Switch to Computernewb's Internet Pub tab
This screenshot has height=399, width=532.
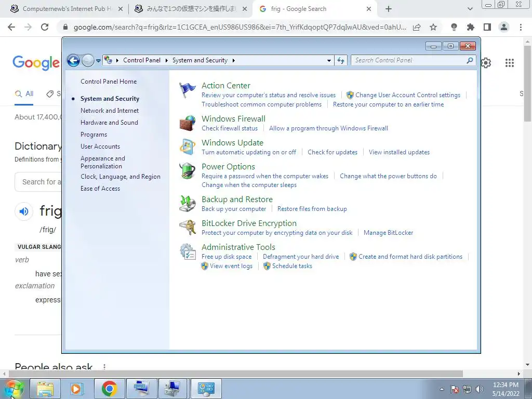(x=66, y=9)
